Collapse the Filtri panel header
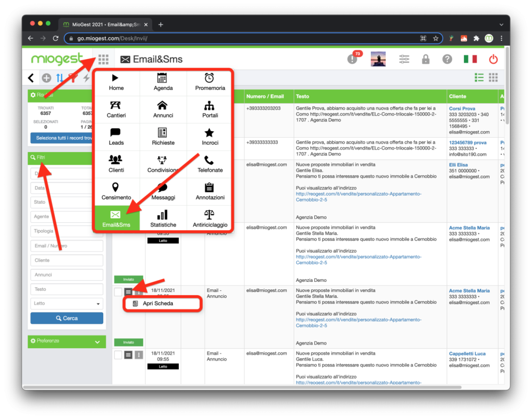The width and height of the screenshot is (532, 419). pyautogui.click(x=60, y=157)
